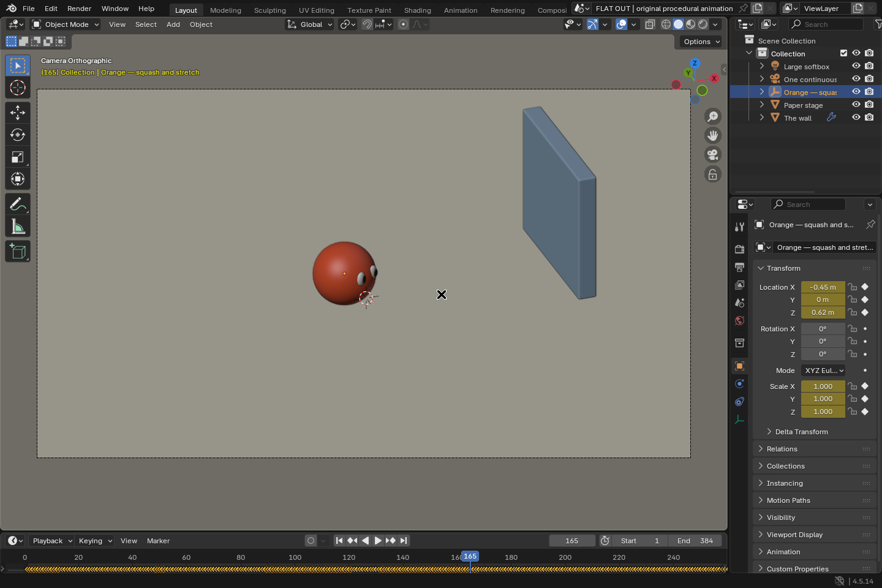The height and width of the screenshot is (588, 882).
Task: Open the Tool properties tab
Action: tap(740, 227)
